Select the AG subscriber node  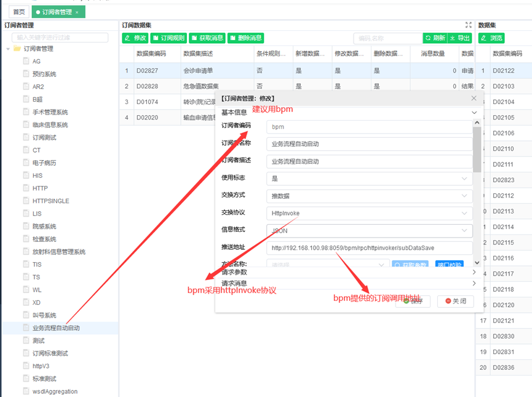(x=36, y=62)
